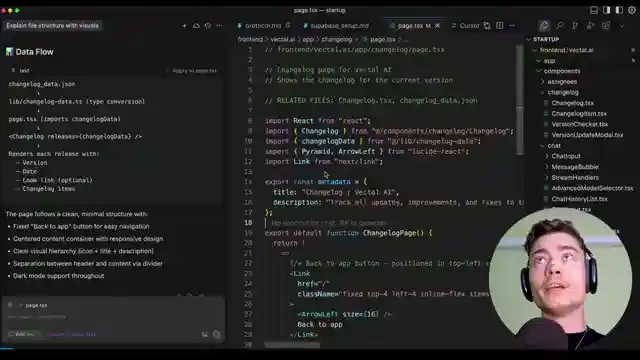Image resolution: width=640 pixels, height=360 pixels.
Task: Click 'frontend' in the breadcrumb
Action: (x=250, y=40)
